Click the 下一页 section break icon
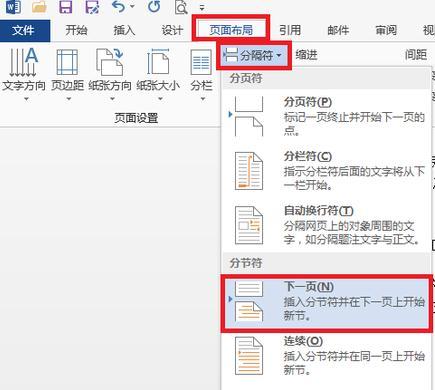Screen dimensions: 435x390 [x=249, y=301]
